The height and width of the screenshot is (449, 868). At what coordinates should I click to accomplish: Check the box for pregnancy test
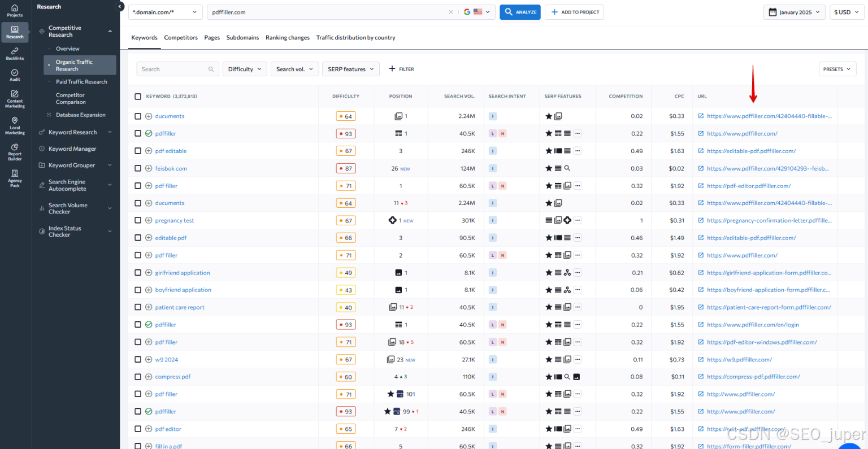(x=138, y=220)
